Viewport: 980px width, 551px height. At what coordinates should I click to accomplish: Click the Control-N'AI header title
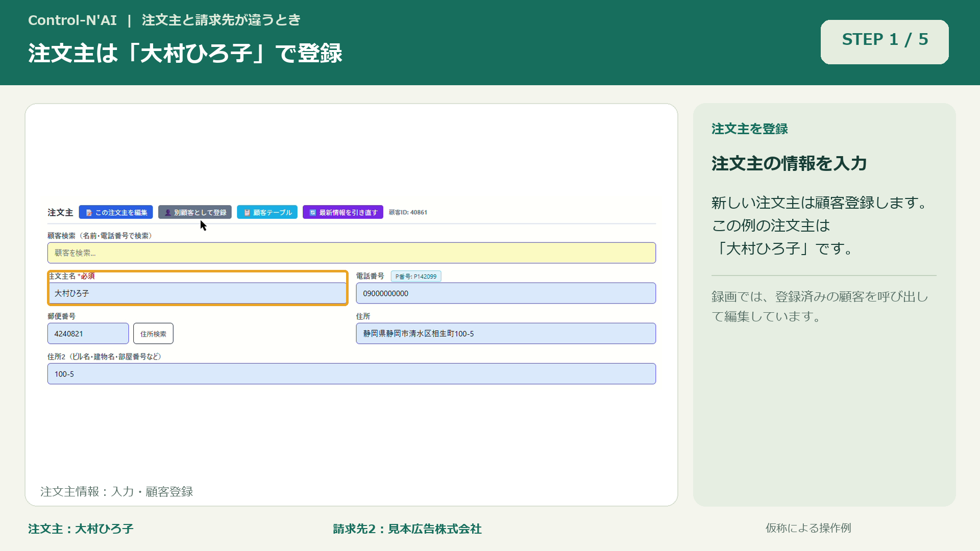[x=72, y=20]
